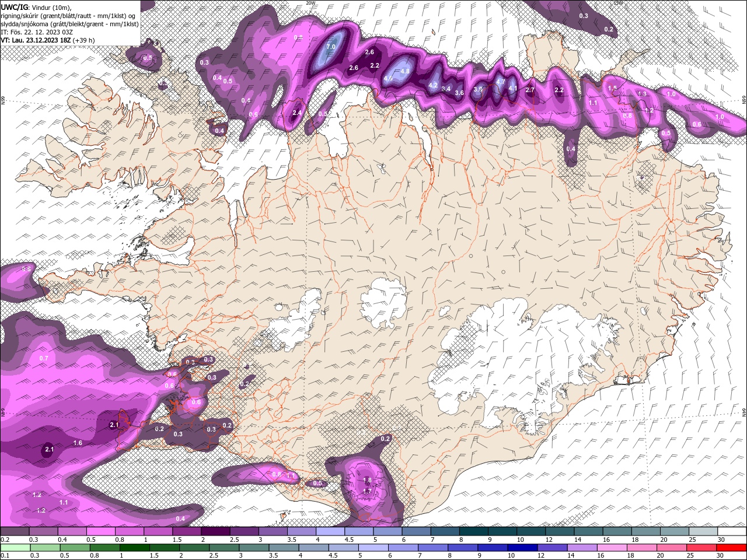Select the 8–9 dark teal swatch in the top legend row

(x=474, y=531)
